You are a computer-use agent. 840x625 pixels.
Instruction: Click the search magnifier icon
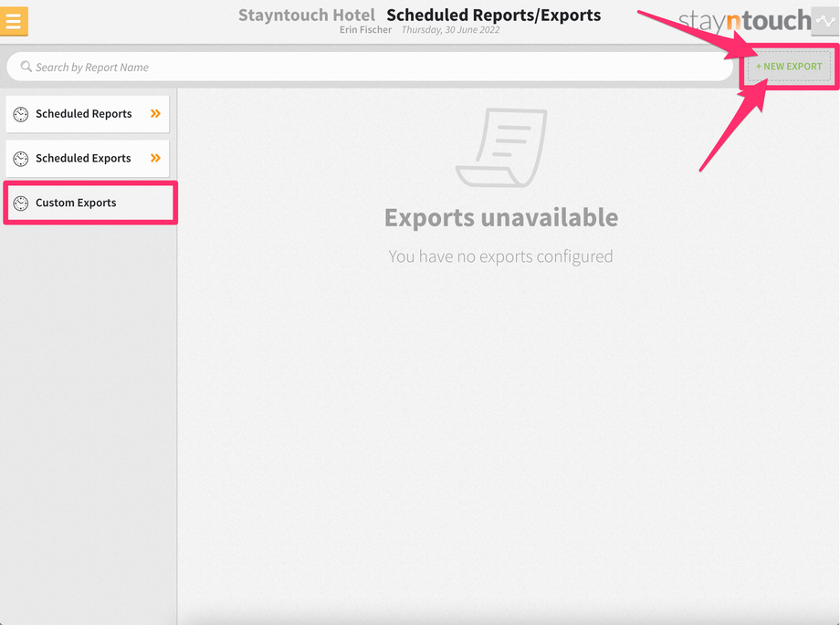pos(26,67)
